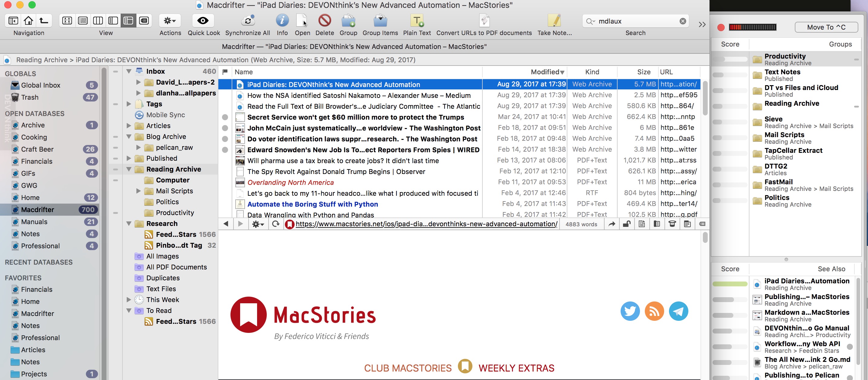Collapse the Inbox group

[129, 71]
